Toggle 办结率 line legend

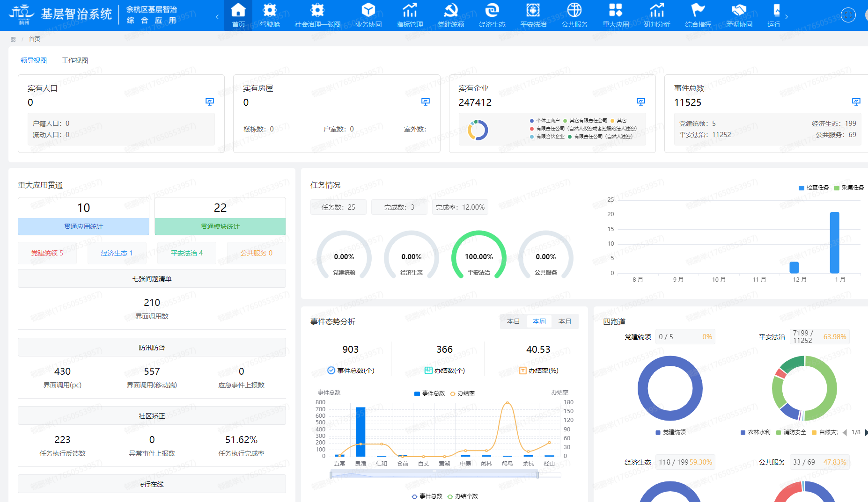coord(462,393)
